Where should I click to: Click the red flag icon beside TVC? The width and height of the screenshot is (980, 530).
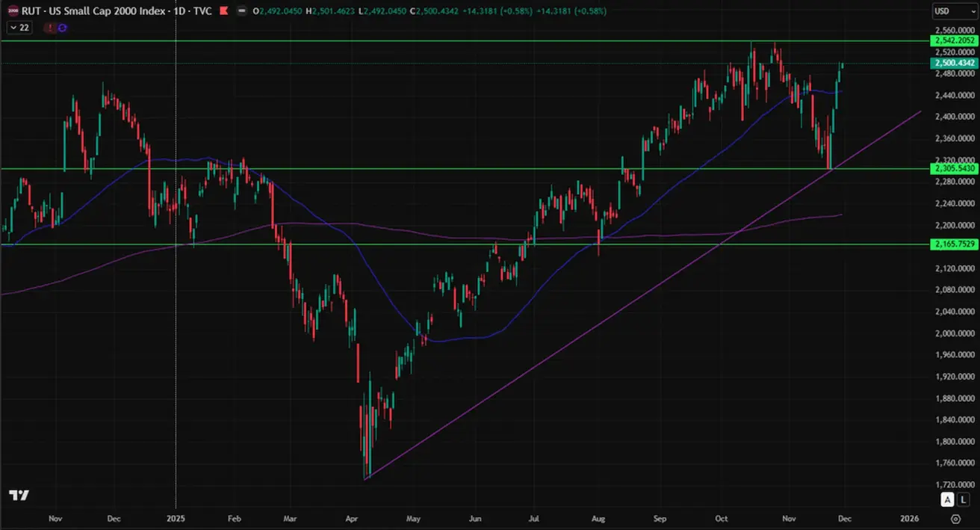tap(223, 12)
